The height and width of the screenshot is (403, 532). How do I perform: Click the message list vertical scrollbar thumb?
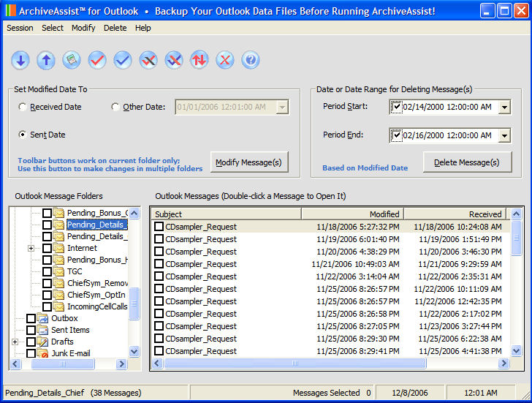click(516, 238)
